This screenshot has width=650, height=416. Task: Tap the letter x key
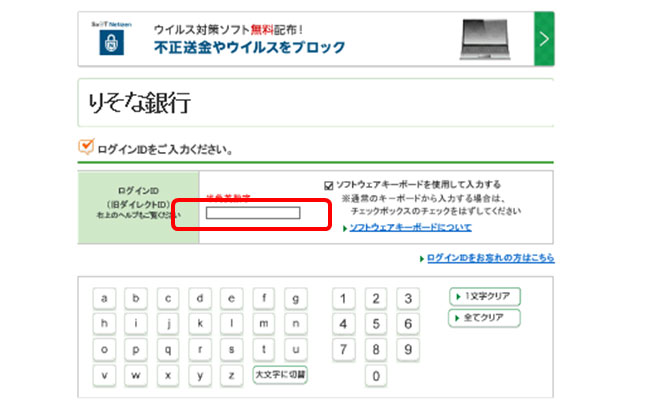168,375
